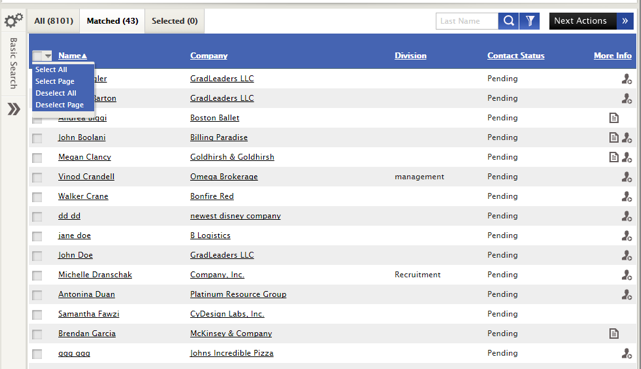Choose Select All from the menu
This screenshot has width=641, height=369.
click(51, 69)
